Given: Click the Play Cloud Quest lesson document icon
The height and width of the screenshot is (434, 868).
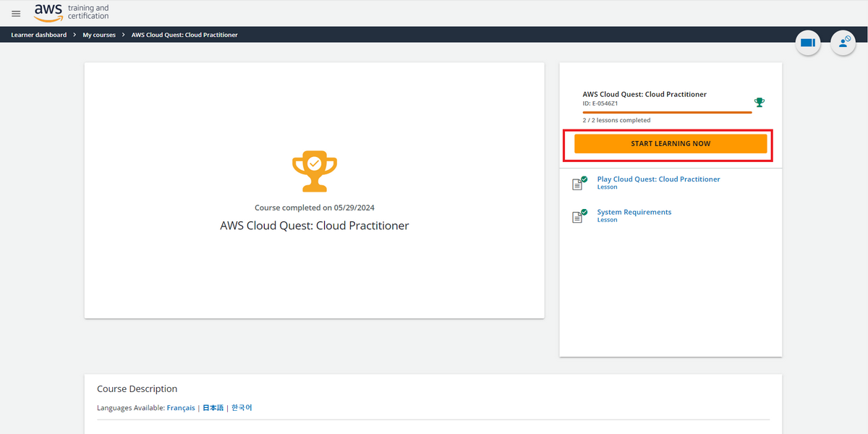Looking at the screenshot, I should click(x=579, y=183).
